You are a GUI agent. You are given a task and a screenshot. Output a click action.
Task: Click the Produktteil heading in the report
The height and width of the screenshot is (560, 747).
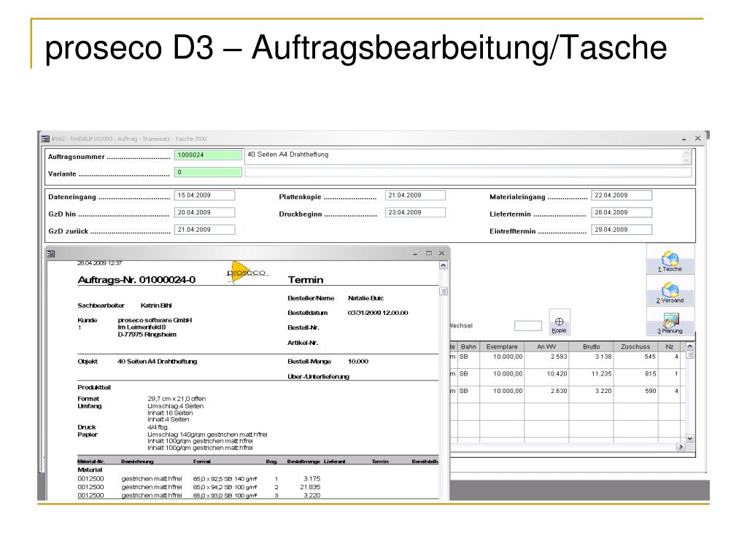(x=94, y=388)
